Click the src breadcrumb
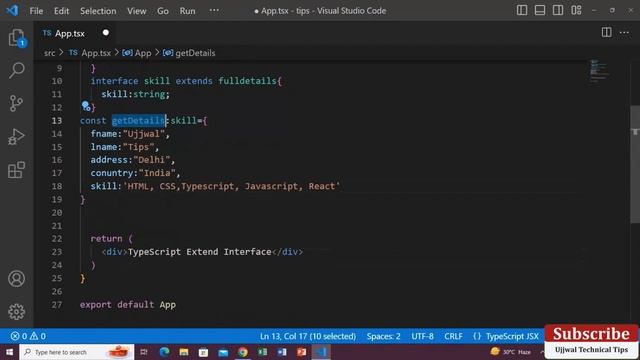The width and height of the screenshot is (640, 360). click(49, 53)
